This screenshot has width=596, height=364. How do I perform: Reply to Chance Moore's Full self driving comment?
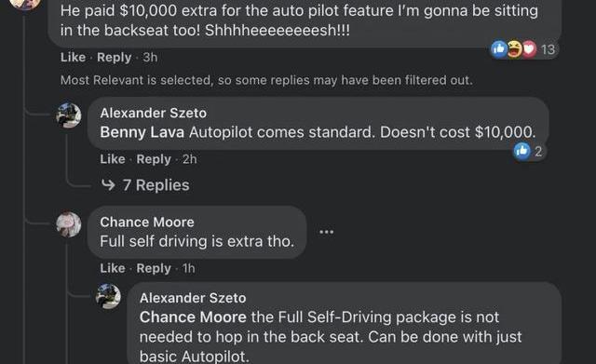point(154,268)
